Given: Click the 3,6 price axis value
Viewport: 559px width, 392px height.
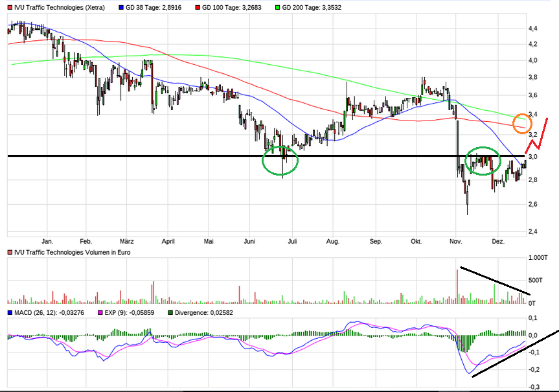Looking at the screenshot, I should [x=533, y=95].
